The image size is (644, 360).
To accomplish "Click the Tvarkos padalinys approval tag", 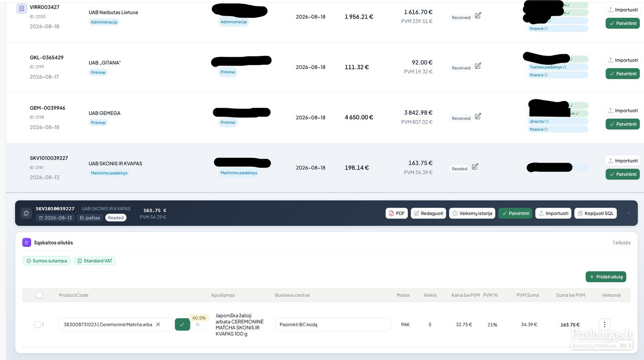I will (558, 67).
